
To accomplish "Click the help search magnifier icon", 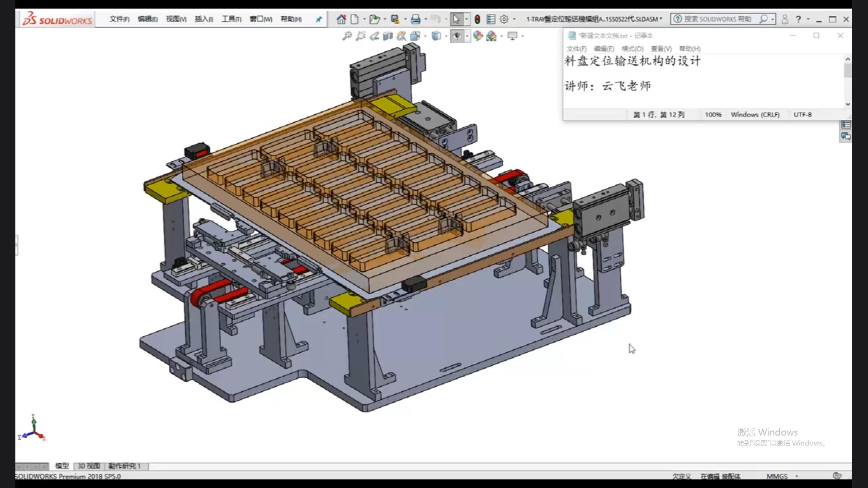I will [x=763, y=19].
